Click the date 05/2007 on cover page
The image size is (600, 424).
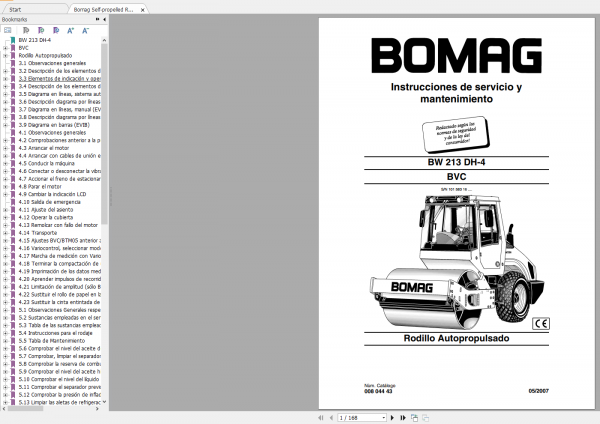tap(538, 391)
